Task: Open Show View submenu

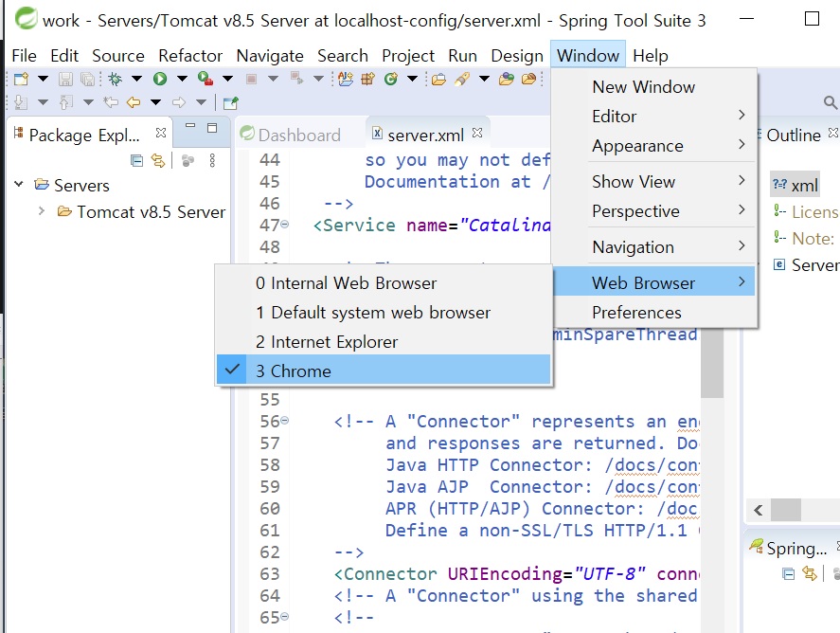Action: point(654,182)
